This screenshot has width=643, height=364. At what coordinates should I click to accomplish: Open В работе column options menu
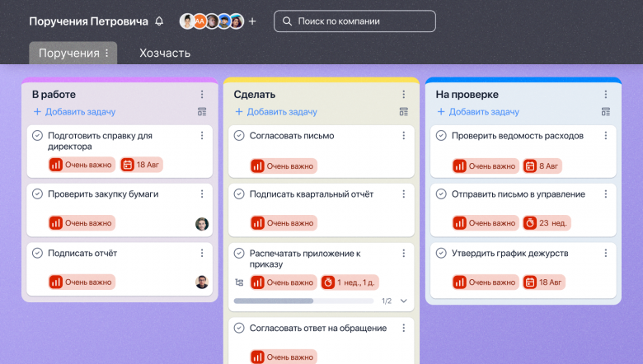tap(202, 95)
